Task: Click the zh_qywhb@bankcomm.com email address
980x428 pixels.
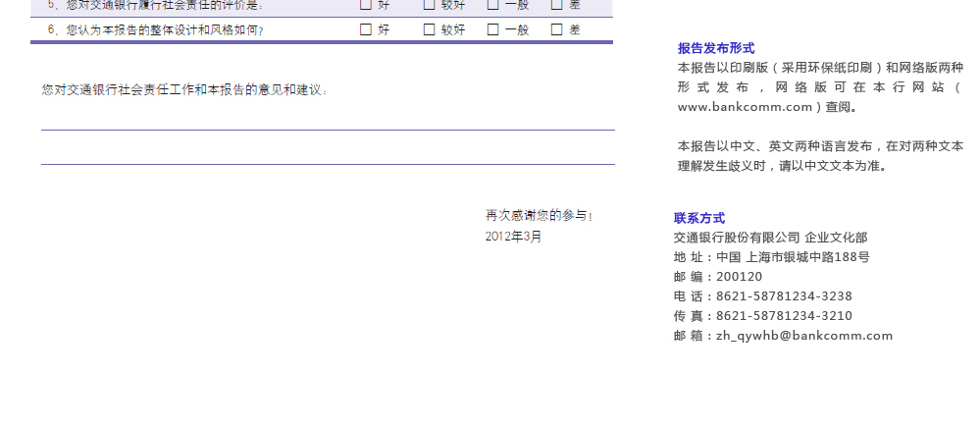Action: tap(804, 336)
